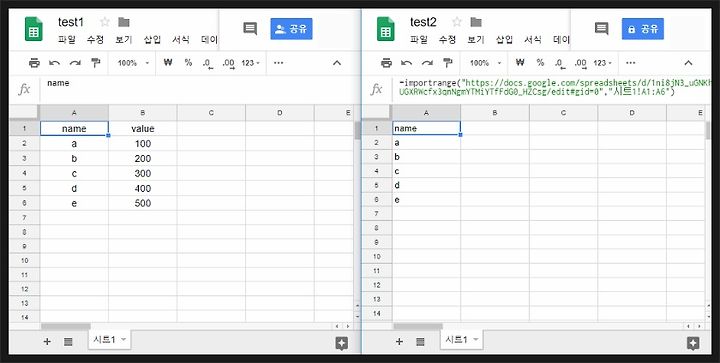Apply currency format in test1
This screenshot has height=363, width=720.
[168, 62]
